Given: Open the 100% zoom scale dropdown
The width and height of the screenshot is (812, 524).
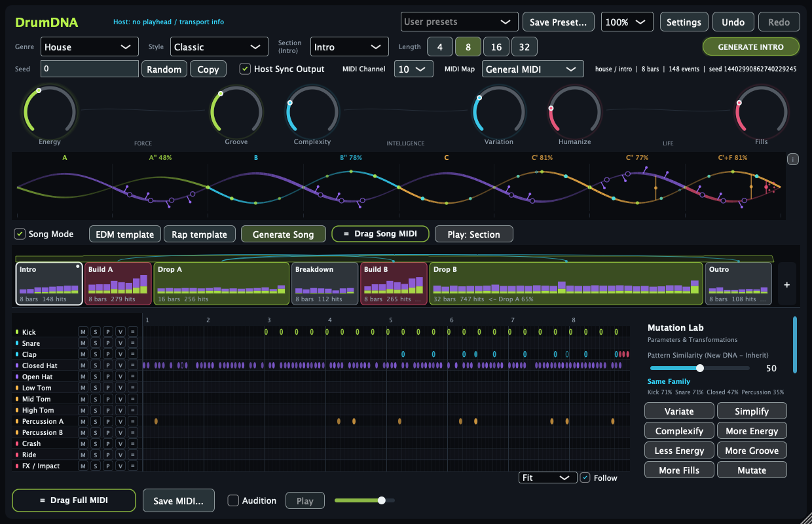Looking at the screenshot, I should click(x=627, y=22).
